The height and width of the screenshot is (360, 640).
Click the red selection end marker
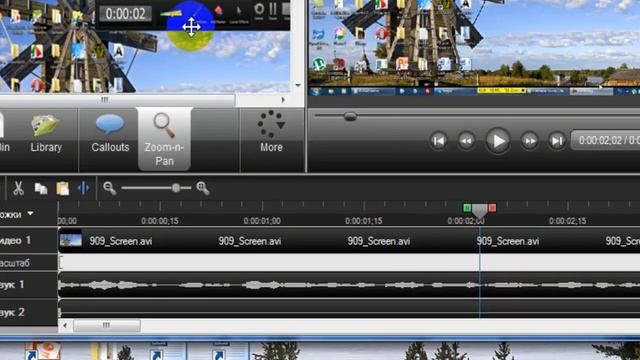(x=492, y=208)
